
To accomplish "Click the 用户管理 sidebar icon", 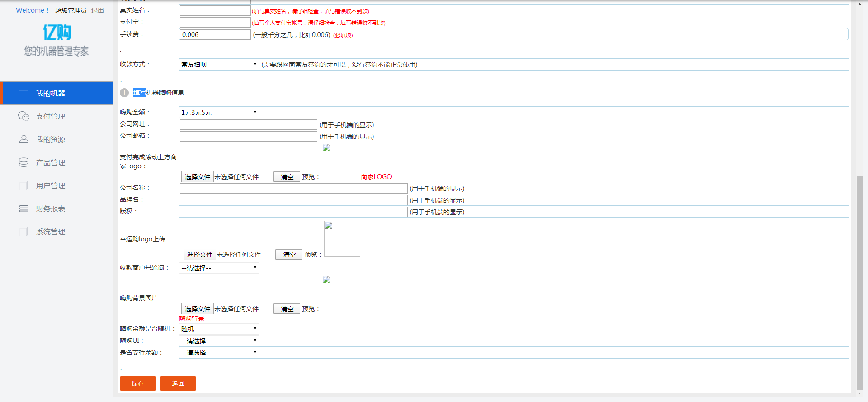I will coord(24,185).
